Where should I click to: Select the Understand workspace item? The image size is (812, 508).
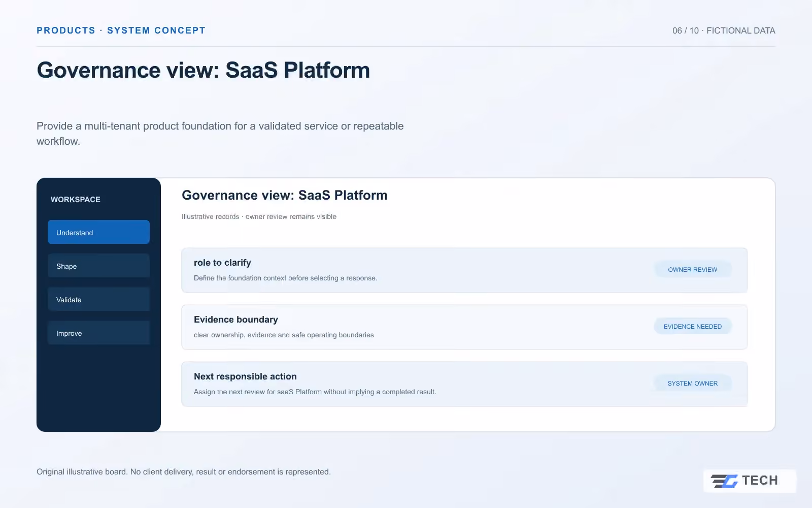pyautogui.click(x=98, y=232)
